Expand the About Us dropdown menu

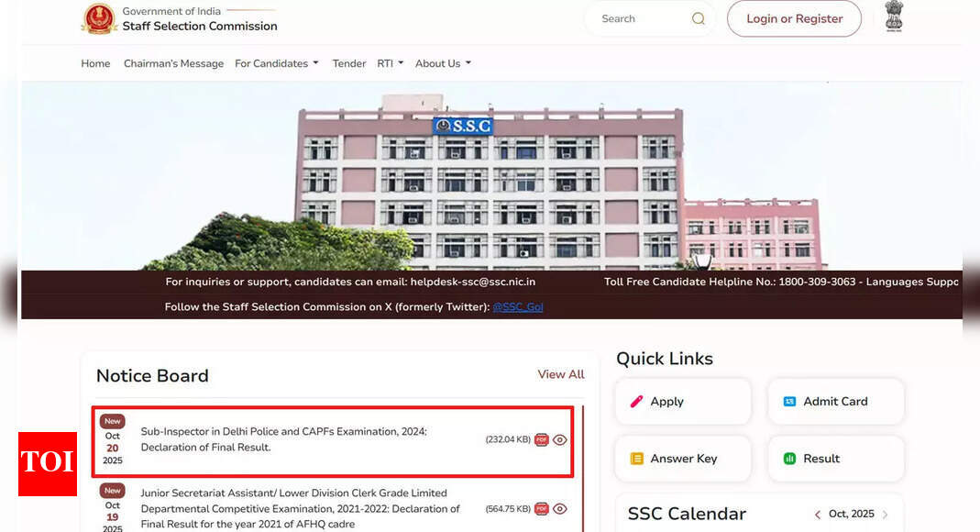point(443,63)
